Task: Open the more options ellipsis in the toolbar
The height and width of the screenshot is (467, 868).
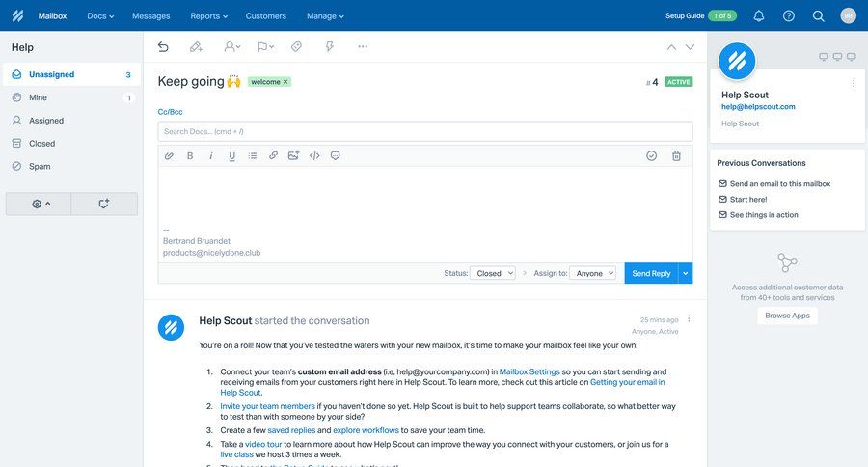Action: click(x=363, y=46)
